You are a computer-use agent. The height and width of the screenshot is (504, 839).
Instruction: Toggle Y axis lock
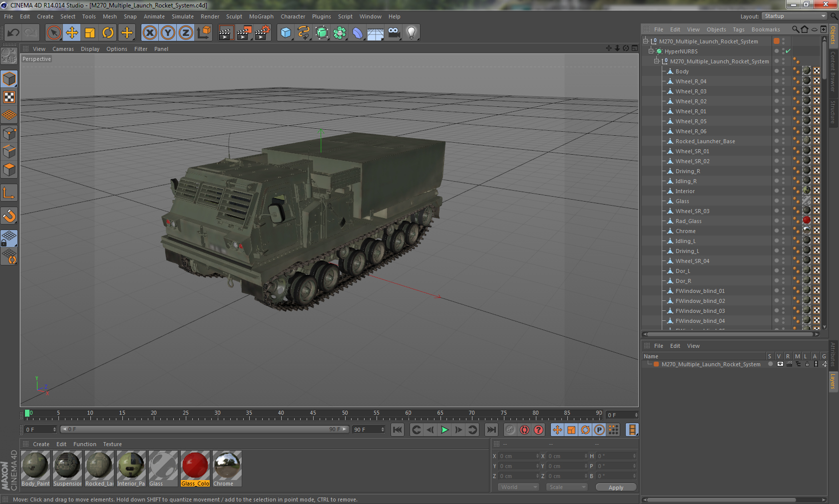tap(168, 33)
